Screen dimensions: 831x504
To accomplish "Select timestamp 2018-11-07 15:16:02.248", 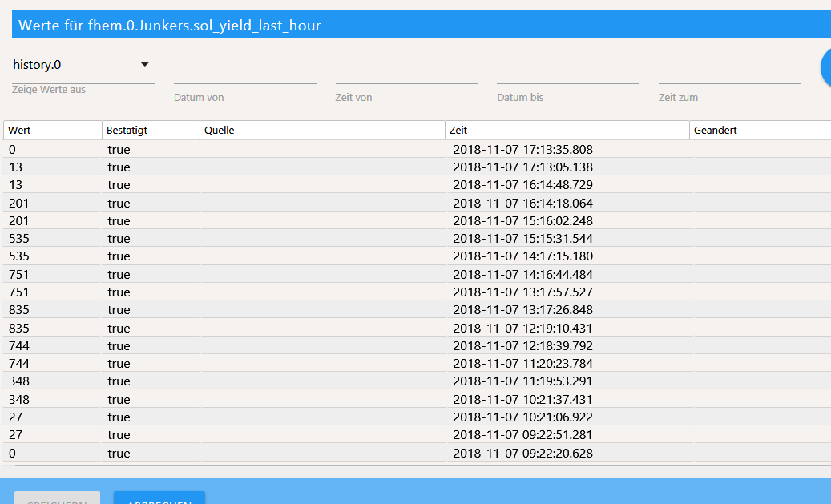I will tap(522, 221).
